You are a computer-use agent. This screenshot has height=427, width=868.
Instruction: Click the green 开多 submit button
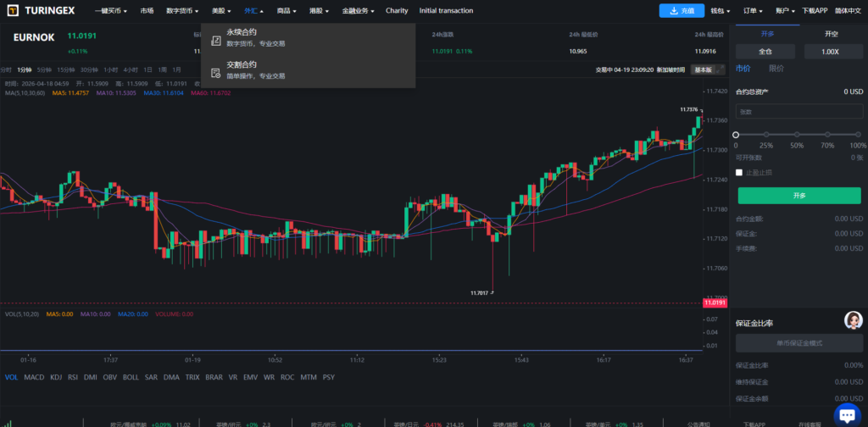tap(799, 196)
